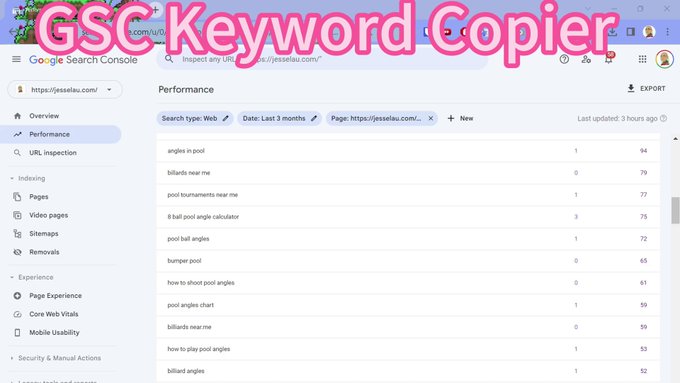Viewport: 680px width, 383px height.
Task: Open Video pages report
Action: (49, 215)
